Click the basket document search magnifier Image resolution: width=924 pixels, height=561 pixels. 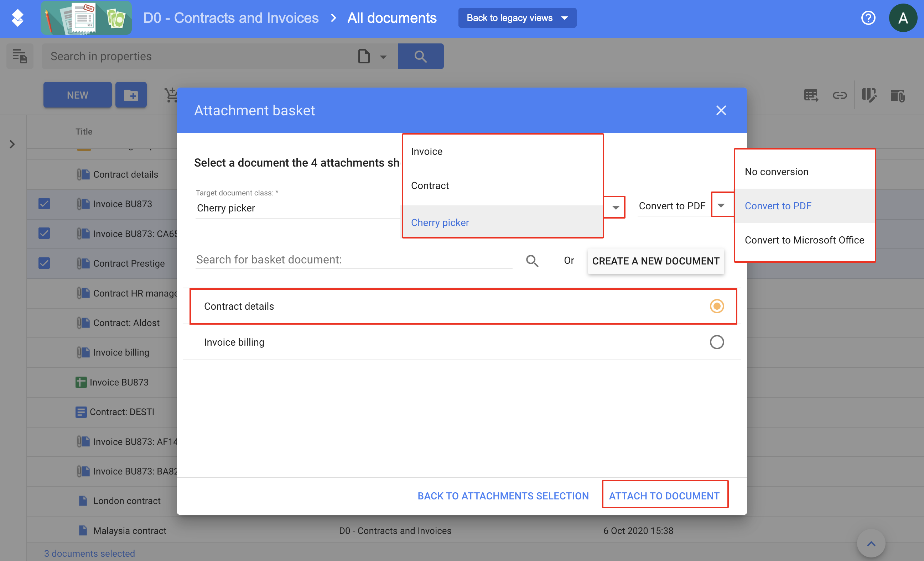532,261
